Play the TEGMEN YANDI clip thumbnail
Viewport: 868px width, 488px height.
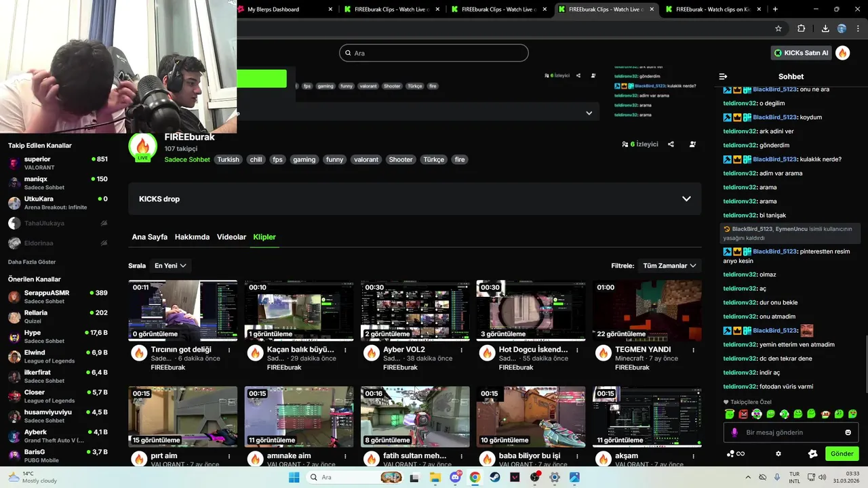[x=647, y=310]
